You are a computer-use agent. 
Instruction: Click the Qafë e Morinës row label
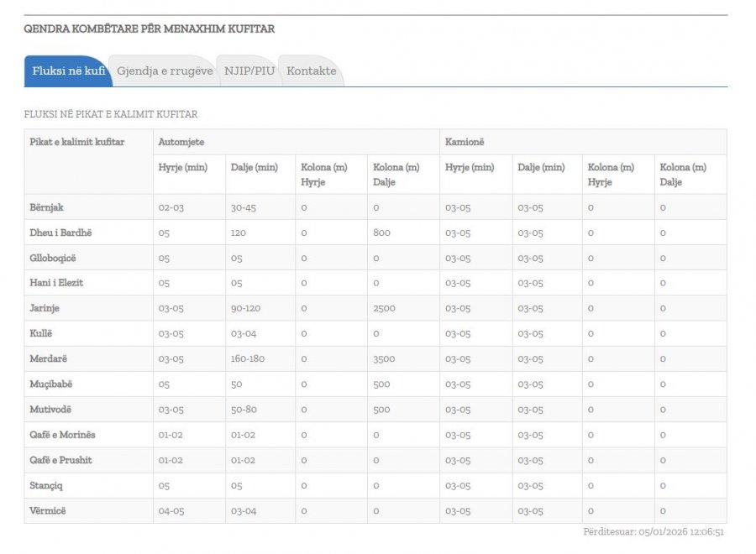[62, 435]
